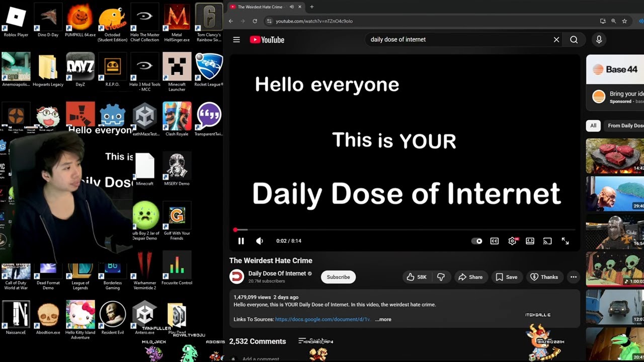Click the channel avatar icon

(236, 277)
